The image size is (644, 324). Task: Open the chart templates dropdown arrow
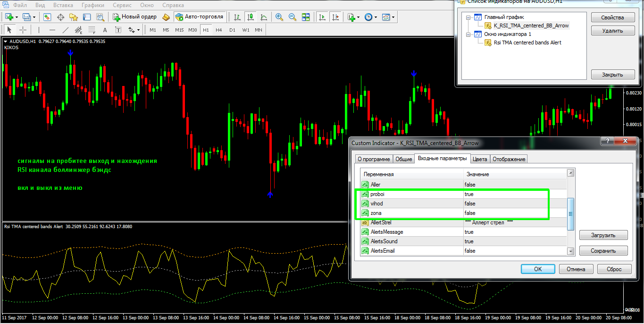[393, 17]
